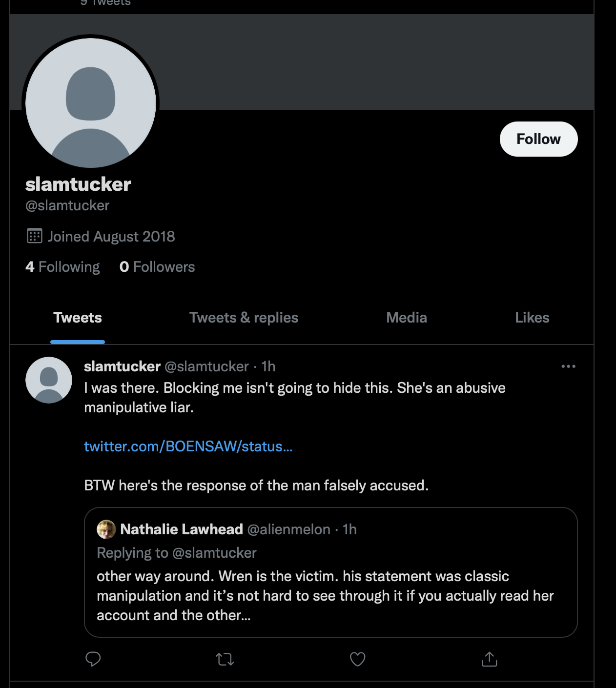Click the @alienmelon handle in quoted tweet
The image size is (616, 688).
pos(289,529)
